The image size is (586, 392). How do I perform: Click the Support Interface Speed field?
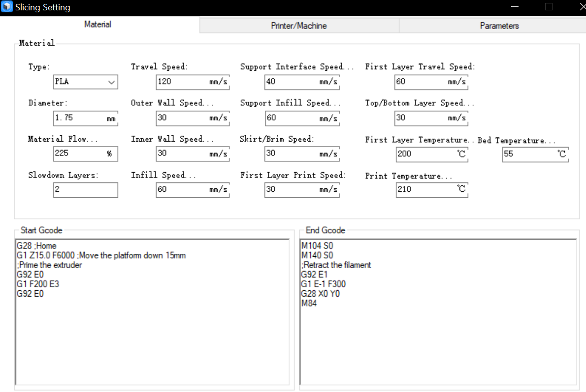pos(302,82)
